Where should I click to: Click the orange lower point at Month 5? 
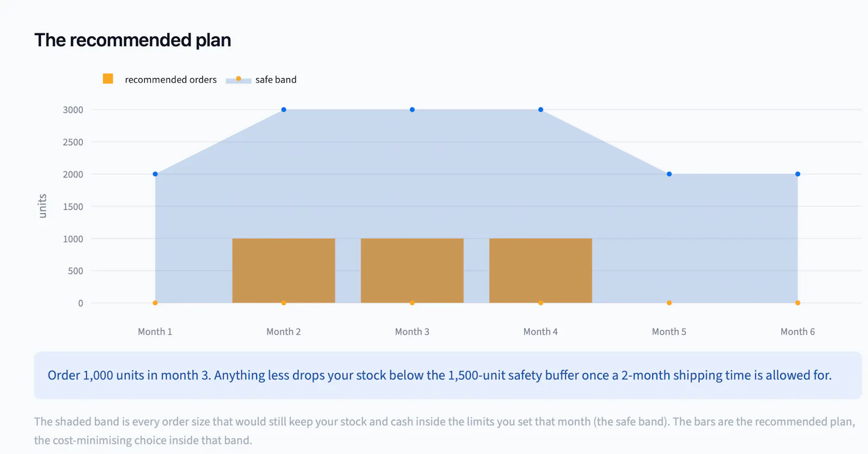coord(669,303)
